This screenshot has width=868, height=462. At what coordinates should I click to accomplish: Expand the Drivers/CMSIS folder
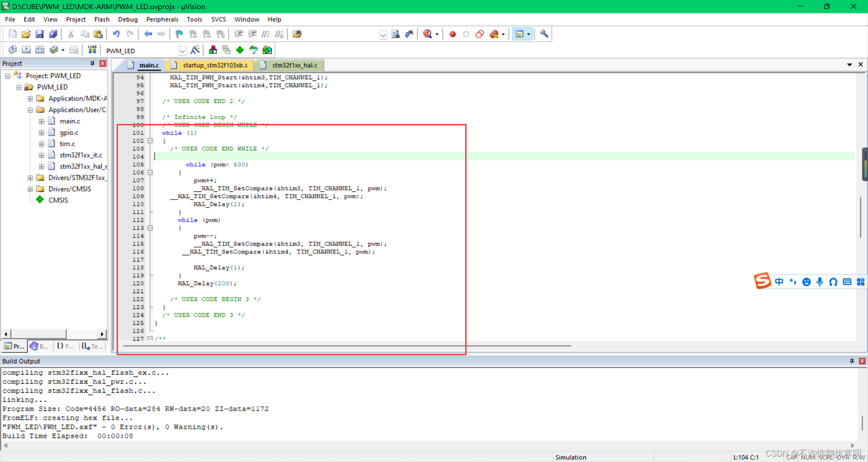coord(30,189)
